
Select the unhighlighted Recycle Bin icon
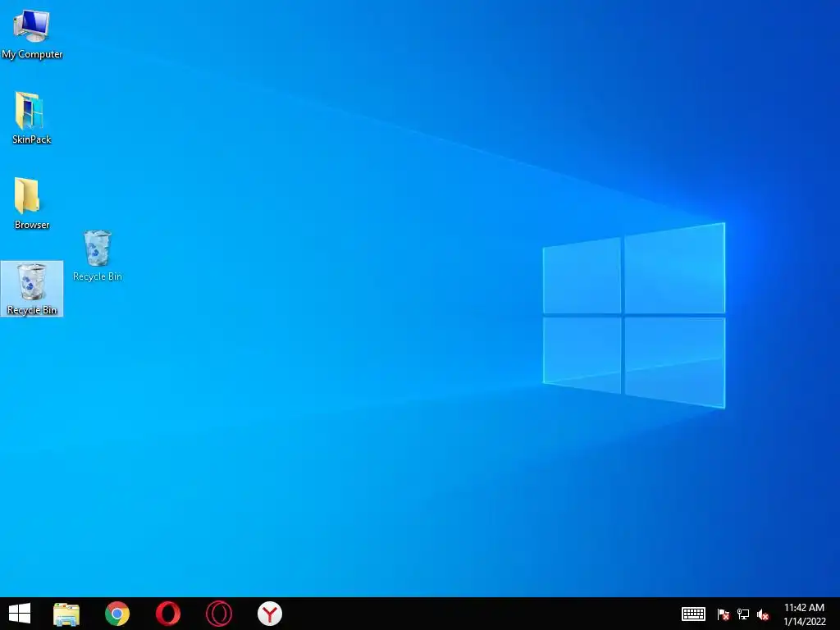point(98,256)
